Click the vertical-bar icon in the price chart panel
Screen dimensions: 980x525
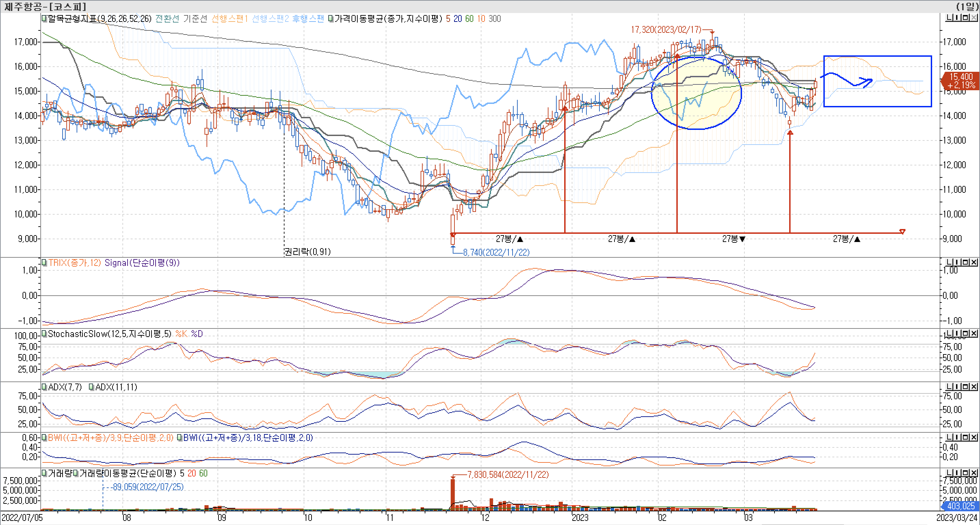pos(957,17)
